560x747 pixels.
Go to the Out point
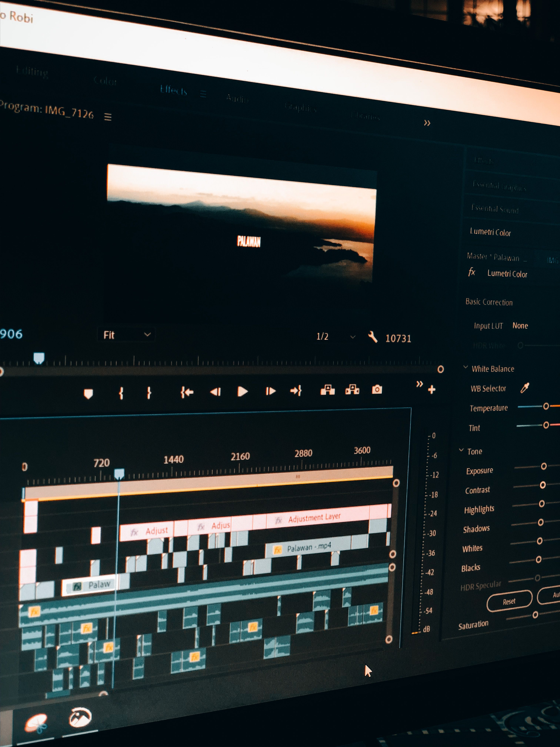pos(296,391)
